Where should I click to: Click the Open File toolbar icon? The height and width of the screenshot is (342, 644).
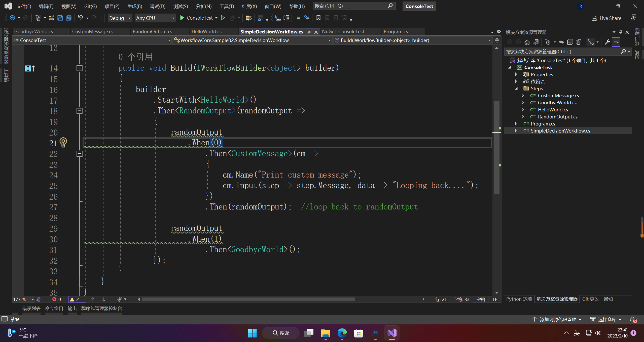[51, 18]
